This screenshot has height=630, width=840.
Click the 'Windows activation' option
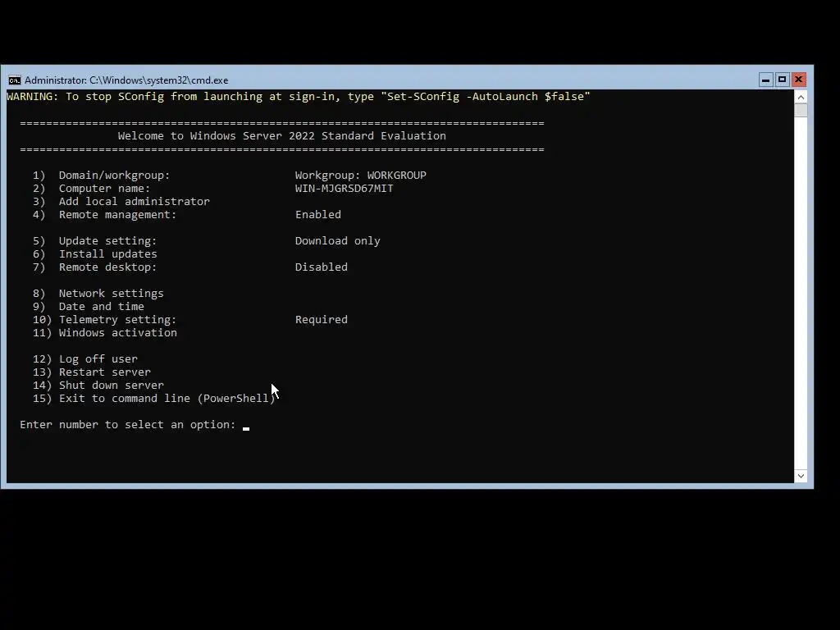[x=104, y=333]
